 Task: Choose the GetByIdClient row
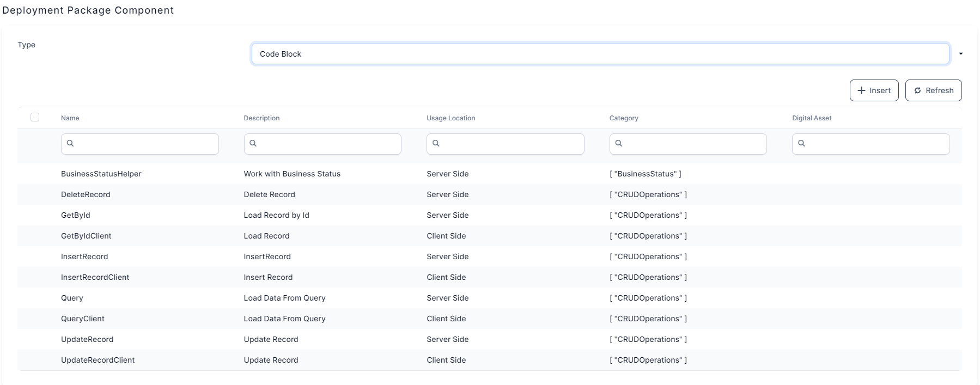86,236
